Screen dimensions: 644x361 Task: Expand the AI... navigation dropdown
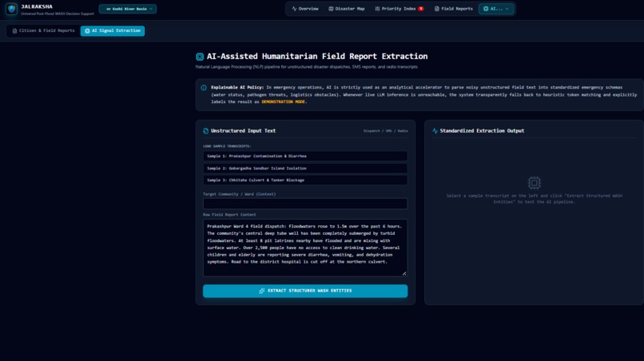[496, 9]
